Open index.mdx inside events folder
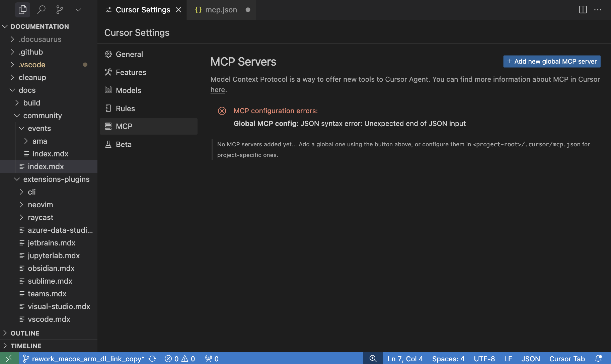This screenshot has width=611, height=364. 49,154
